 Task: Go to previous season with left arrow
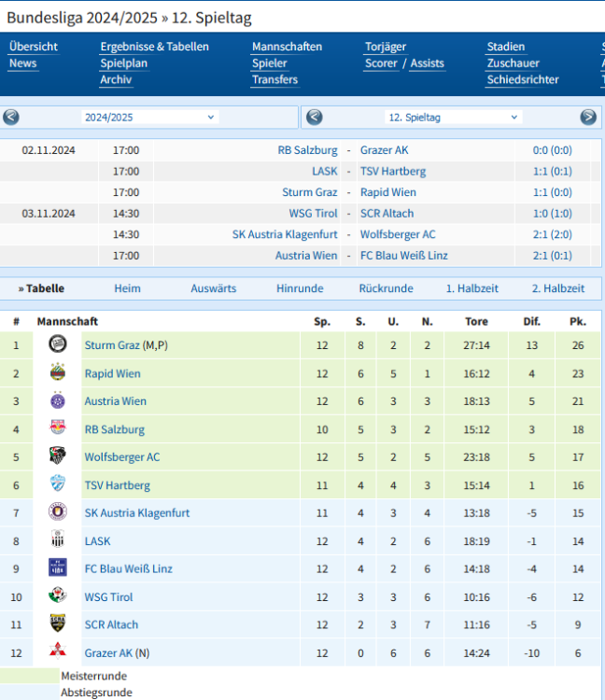pos(11,118)
